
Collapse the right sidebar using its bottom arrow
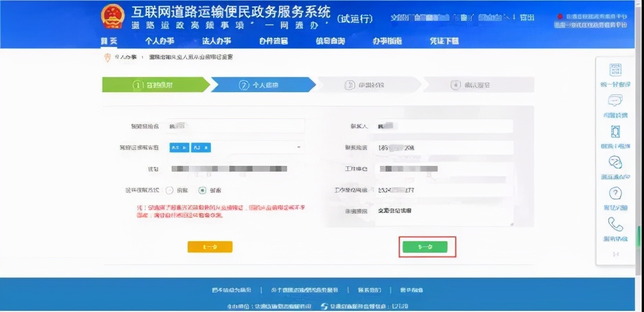[x=615, y=255]
